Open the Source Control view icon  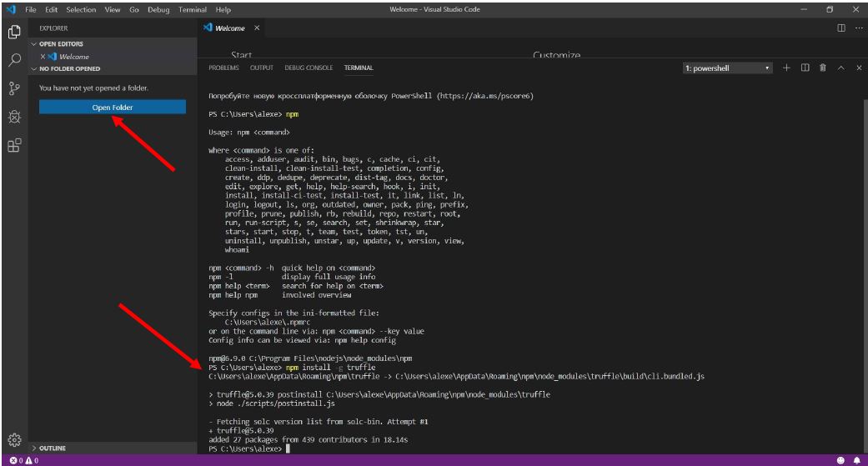(x=14, y=88)
